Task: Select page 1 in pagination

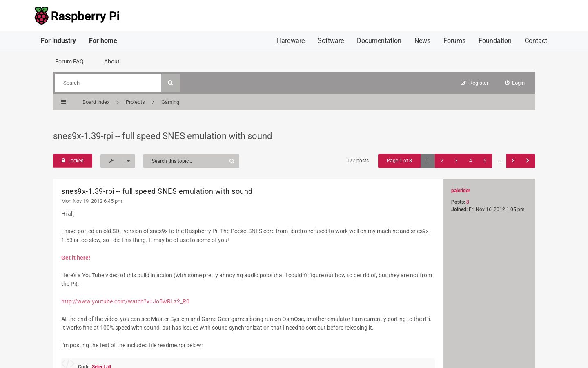Action: 428,161
